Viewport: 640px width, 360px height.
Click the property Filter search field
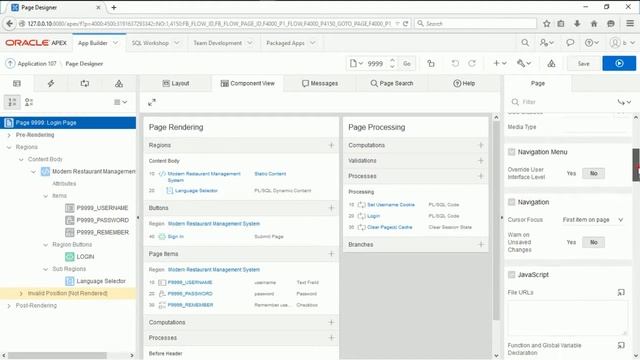563,102
